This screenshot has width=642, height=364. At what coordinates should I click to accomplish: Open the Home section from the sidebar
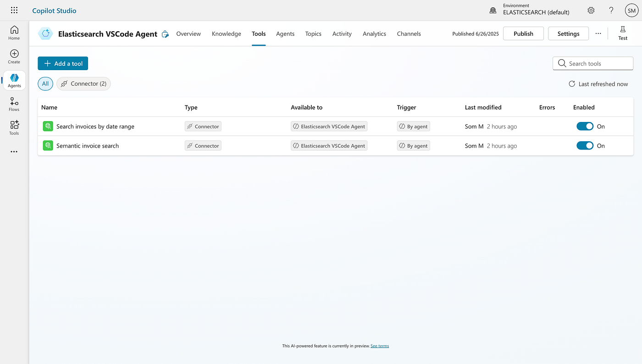point(14,33)
